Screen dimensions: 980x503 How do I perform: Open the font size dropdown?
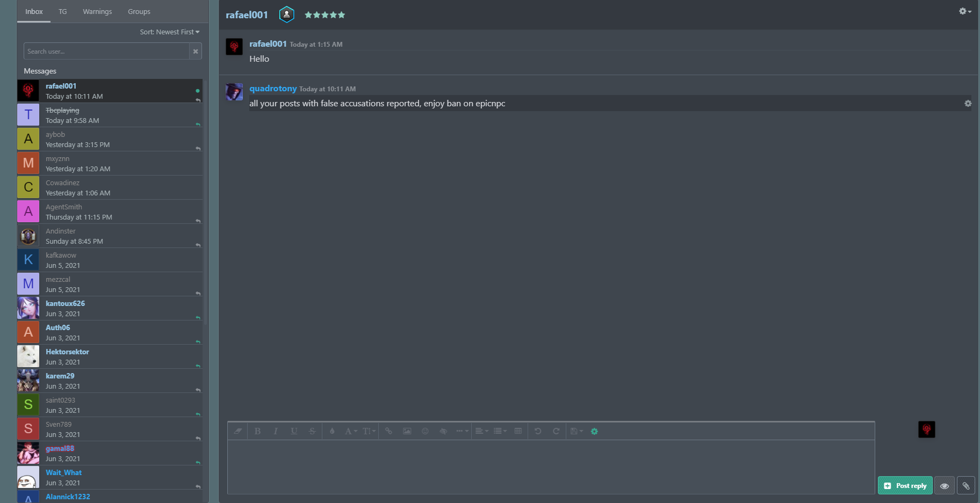(x=369, y=431)
